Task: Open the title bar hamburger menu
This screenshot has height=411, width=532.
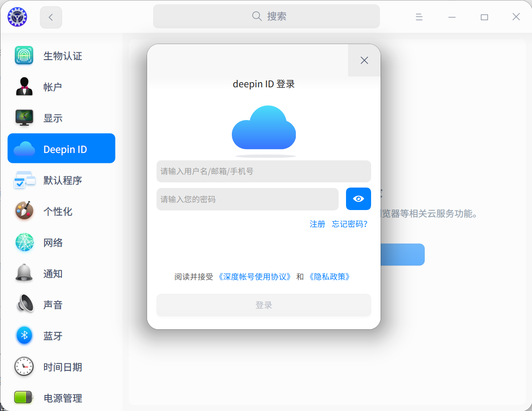Action: [419, 17]
